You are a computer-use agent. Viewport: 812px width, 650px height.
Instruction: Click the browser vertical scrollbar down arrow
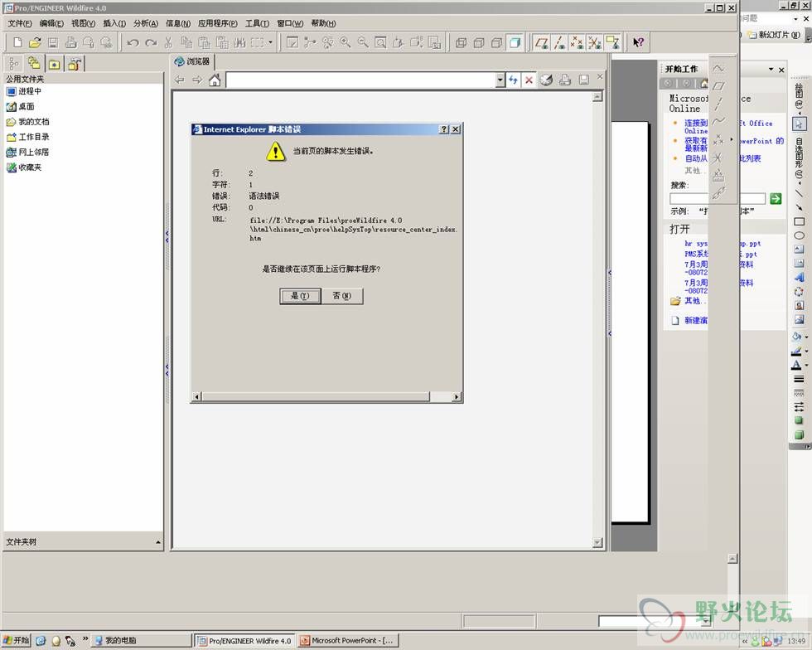click(x=597, y=543)
